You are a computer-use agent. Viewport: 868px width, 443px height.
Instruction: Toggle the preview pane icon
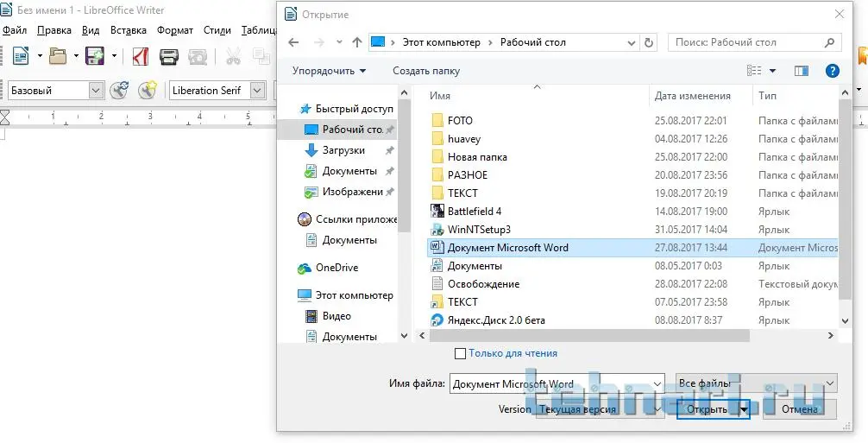pyautogui.click(x=801, y=71)
